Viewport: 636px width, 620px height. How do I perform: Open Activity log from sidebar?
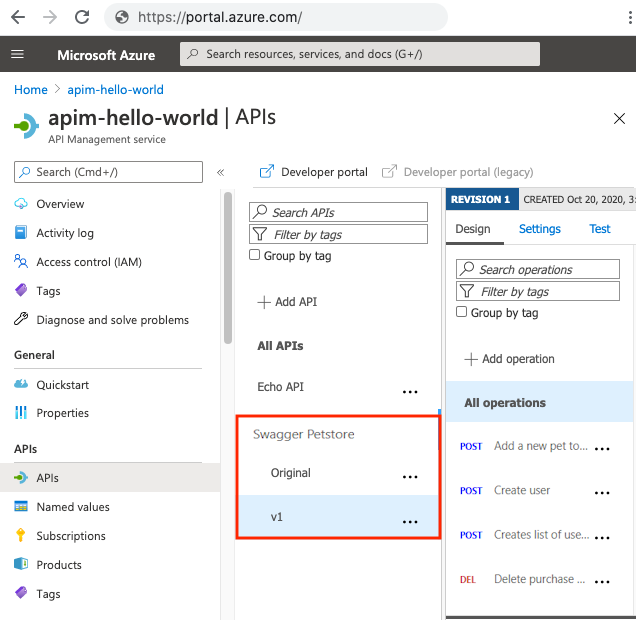coord(64,233)
